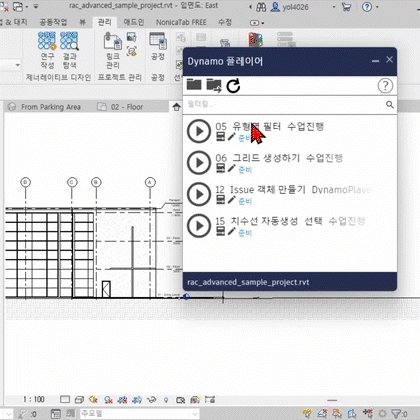Toggle select elements by face in status bar
Image resolution: width=420 pixels, height=420 pixels.
coord(352,414)
